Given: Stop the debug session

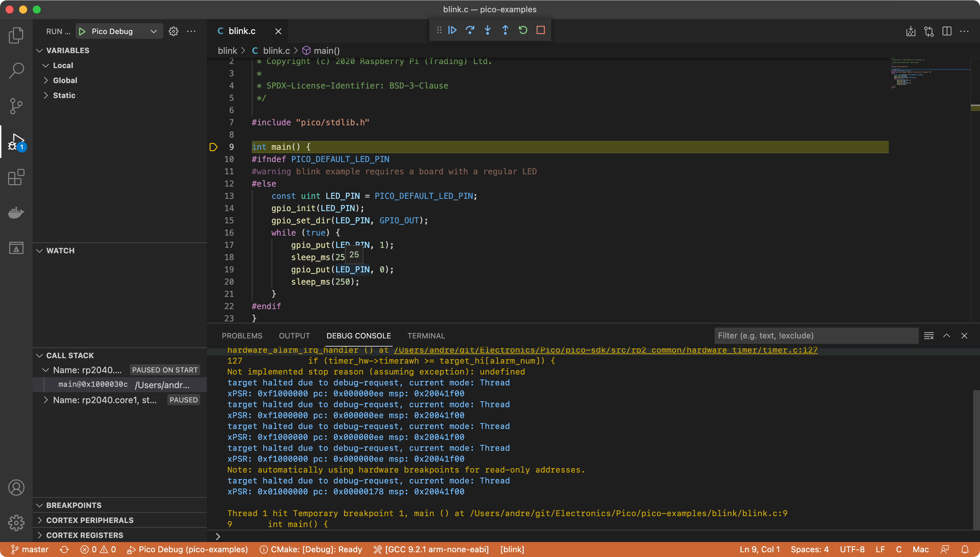Looking at the screenshot, I should 540,30.
